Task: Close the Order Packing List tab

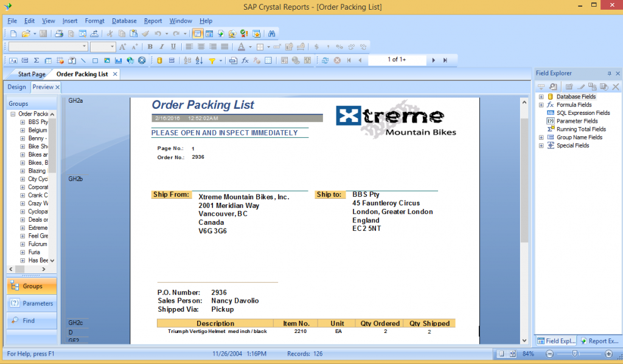Action: (115, 74)
